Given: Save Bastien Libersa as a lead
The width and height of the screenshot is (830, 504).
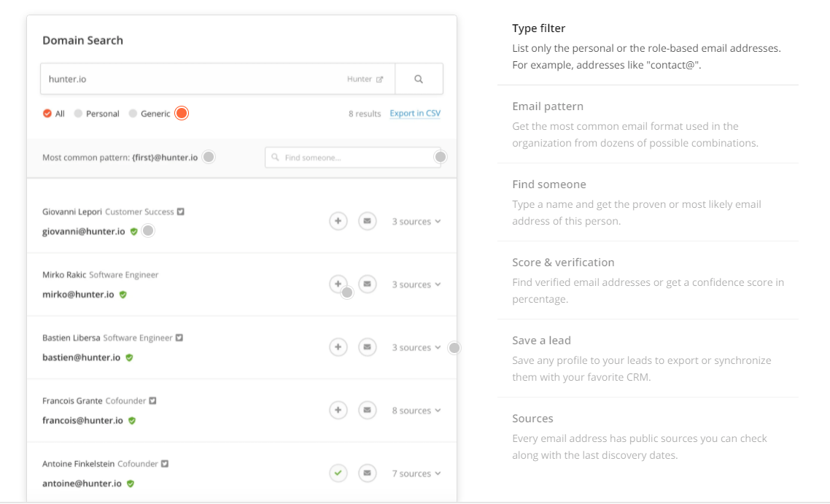Looking at the screenshot, I should tap(338, 346).
